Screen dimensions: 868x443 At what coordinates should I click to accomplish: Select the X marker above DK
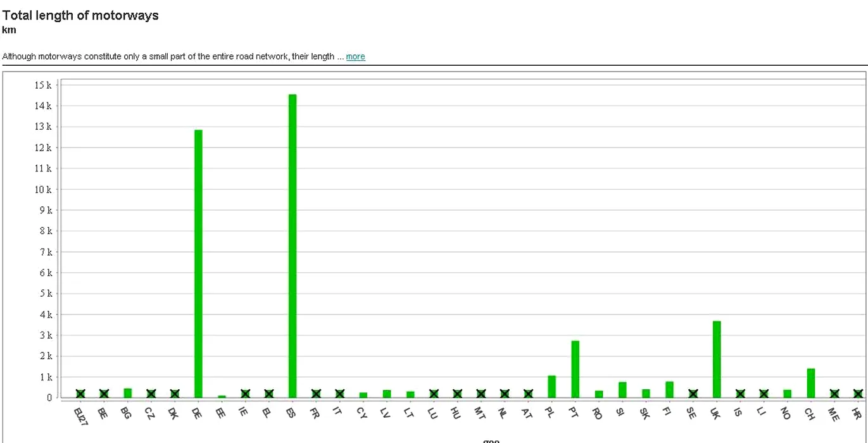coord(175,394)
